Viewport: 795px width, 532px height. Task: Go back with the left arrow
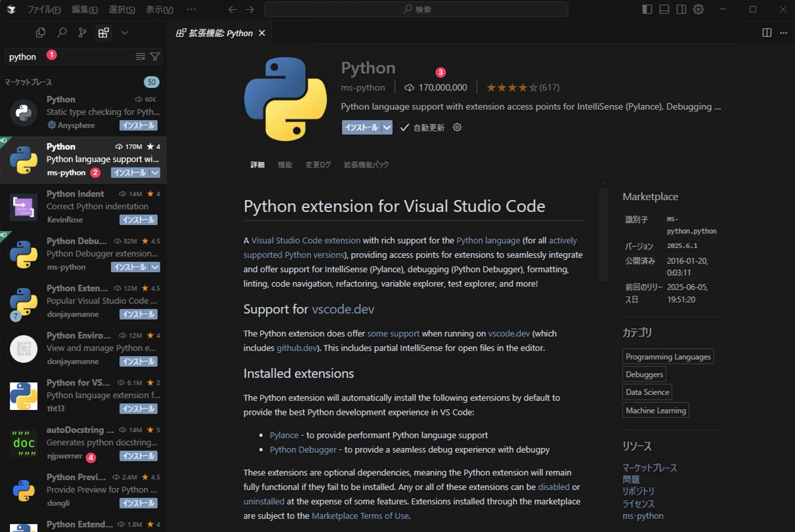(232, 10)
